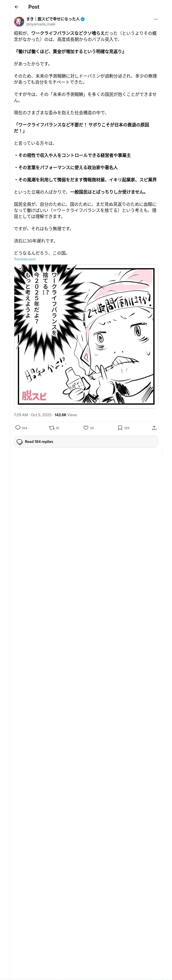Click the Read 184 replies button
The height and width of the screenshot is (980, 172).
[x=86, y=441]
